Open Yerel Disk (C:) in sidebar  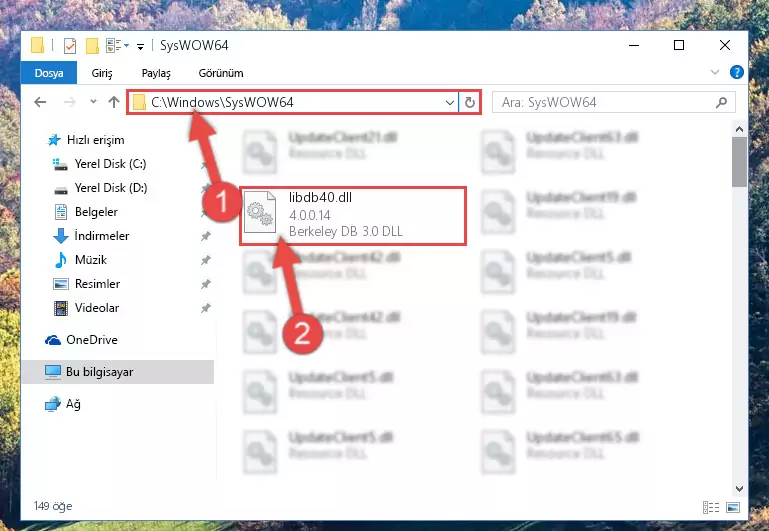point(110,164)
